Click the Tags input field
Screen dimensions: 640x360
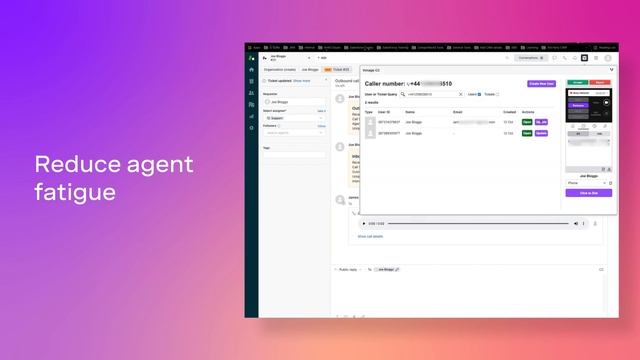click(x=294, y=155)
